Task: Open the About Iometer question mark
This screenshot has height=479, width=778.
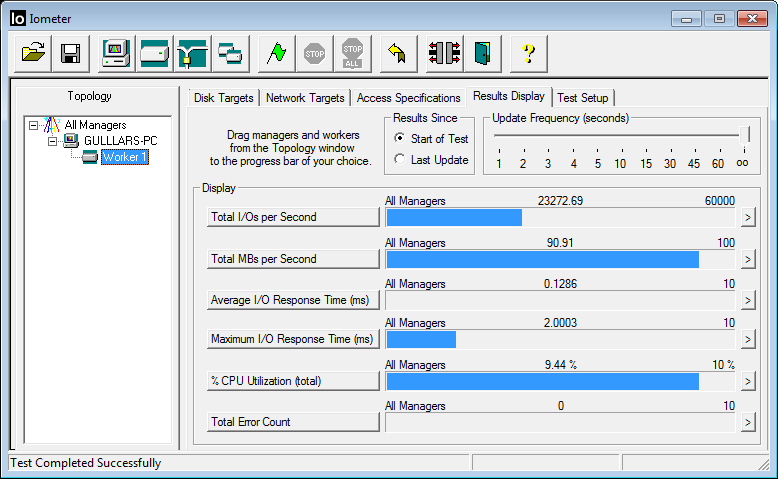Action: click(529, 53)
